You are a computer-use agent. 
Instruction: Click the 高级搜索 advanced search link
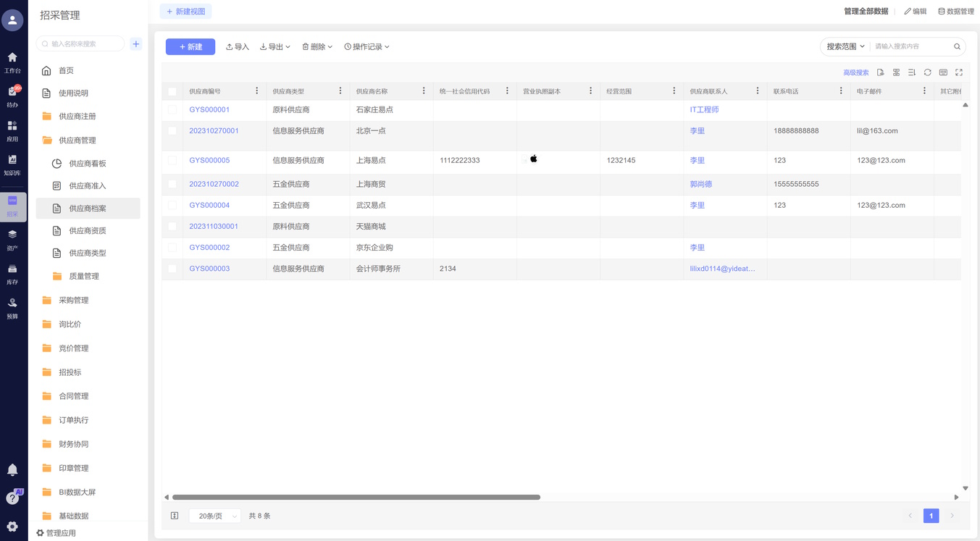(855, 72)
